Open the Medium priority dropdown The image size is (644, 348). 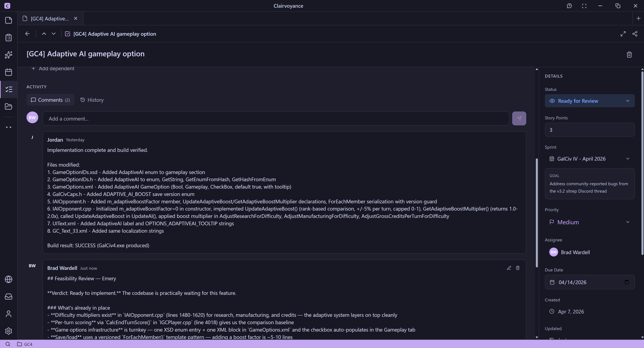click(589, 222)
